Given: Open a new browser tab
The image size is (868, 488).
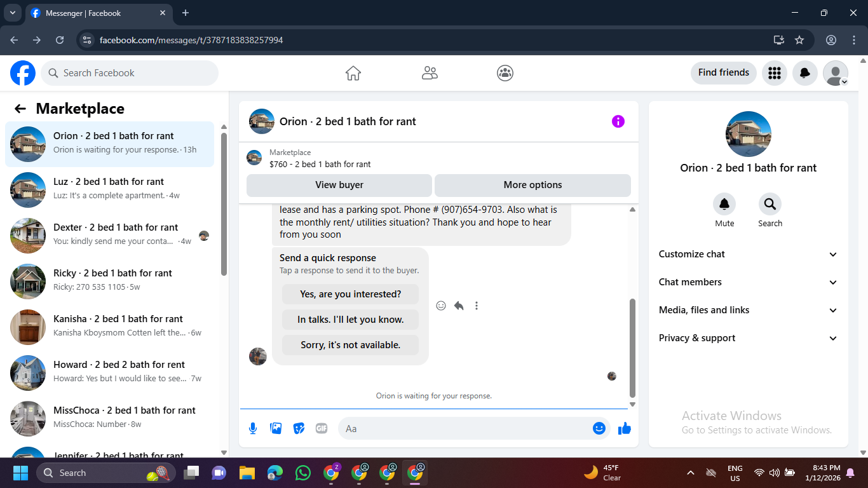Looking at the screenshot, I should pyautogui.click(x=186, y=13).
